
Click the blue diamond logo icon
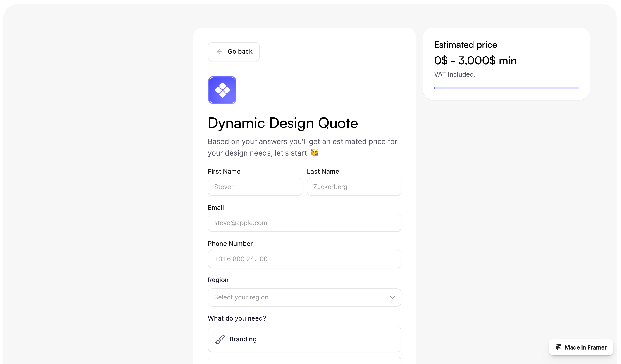(222, 90)
